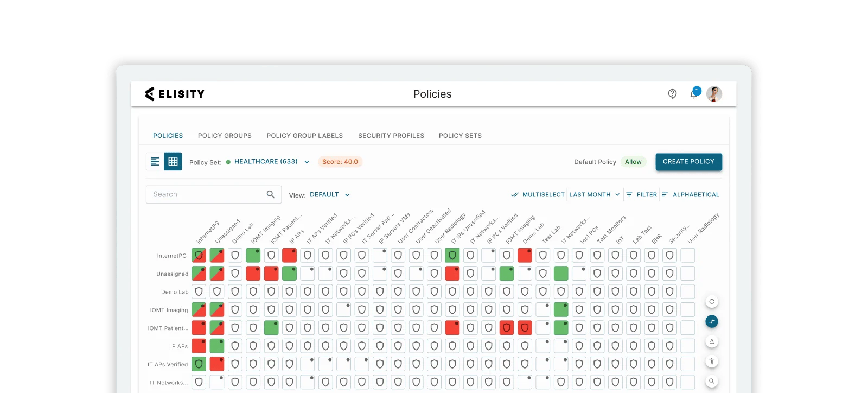Click the Score: 40.0 badge
Image resolution: width=868 pixels, height=393 pixels.
pyautogui.click(x=340, y=162)
